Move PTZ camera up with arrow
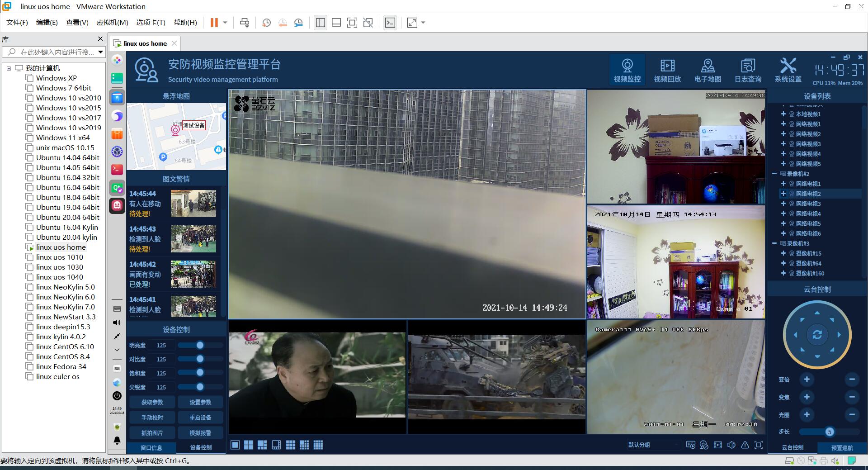Screen dimensions: 868x470 pos(817,313)
